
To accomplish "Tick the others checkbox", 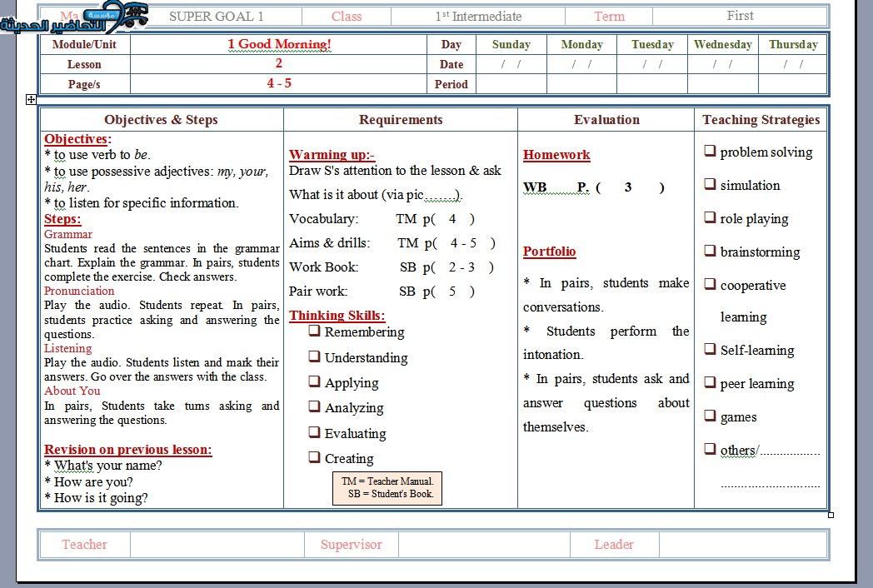I will (x=710, y=449).
